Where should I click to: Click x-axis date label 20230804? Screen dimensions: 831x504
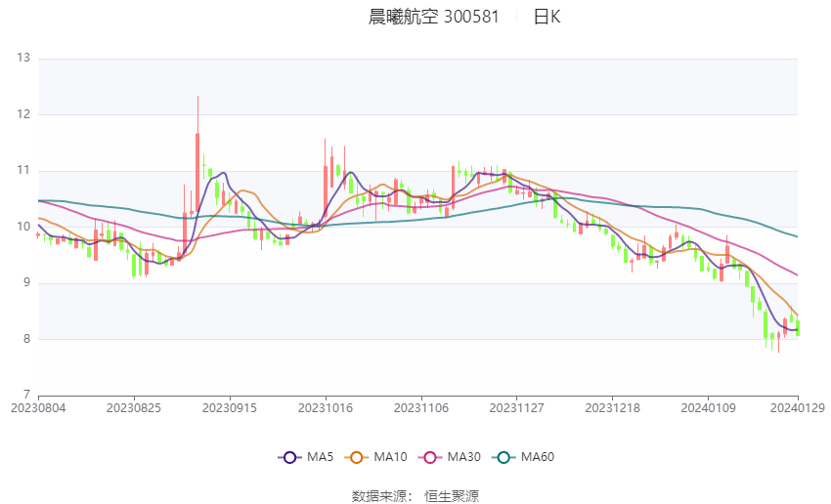[38, 408]
